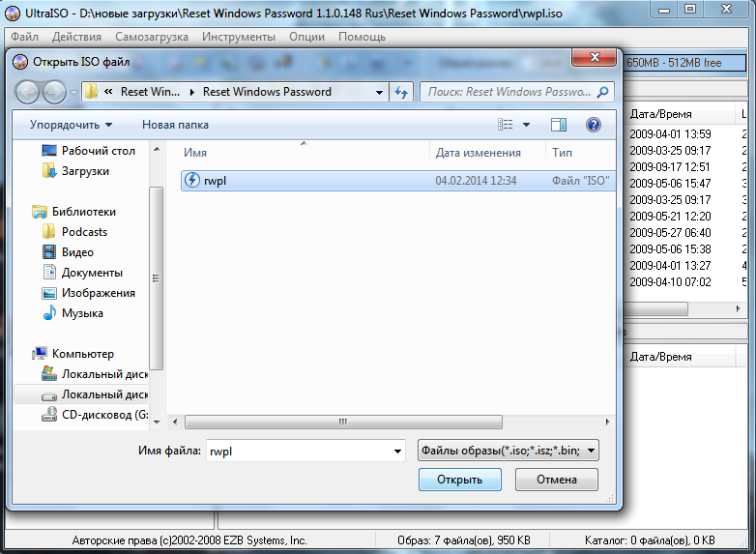Click the Компьютер monitor icon

(40, 354)
